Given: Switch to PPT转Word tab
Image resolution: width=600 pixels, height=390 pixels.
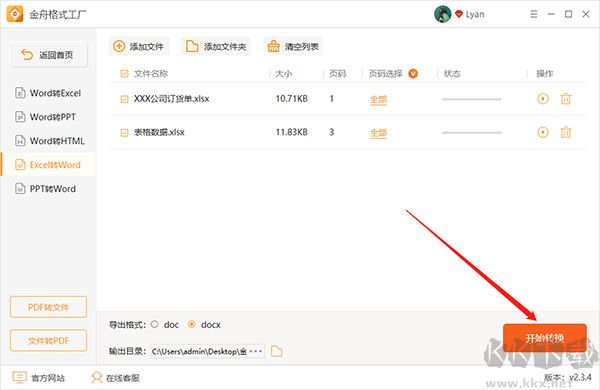Looking at the screenshot, I should click(x=48, y=189).
